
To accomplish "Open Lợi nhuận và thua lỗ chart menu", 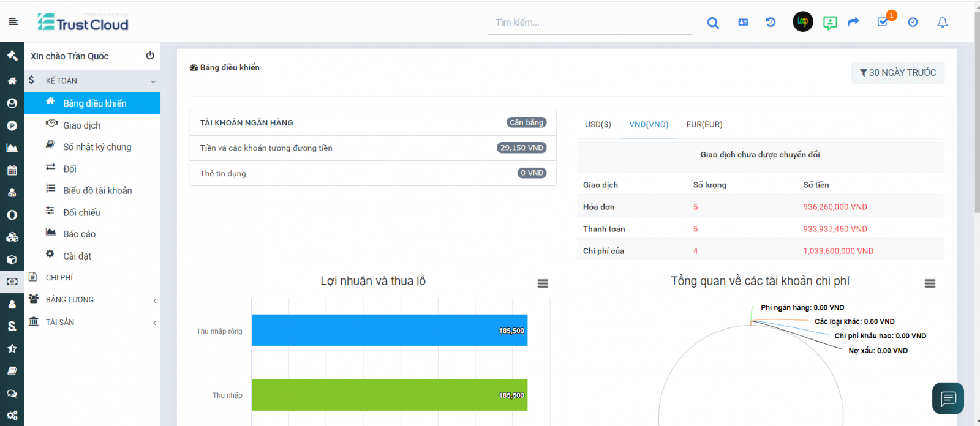I will [543, 283].
